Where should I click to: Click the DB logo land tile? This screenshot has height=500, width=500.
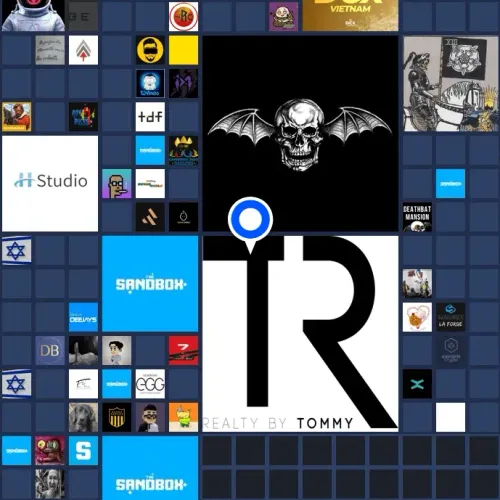click(x=50, y=350)
